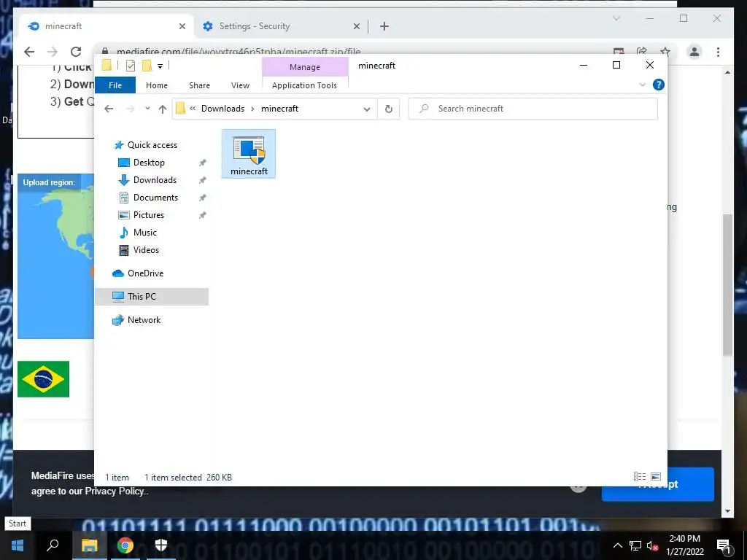This screenshot has height=560, width=747.
Task: Close the Settings - Security tab
Action: click(356, 26)
